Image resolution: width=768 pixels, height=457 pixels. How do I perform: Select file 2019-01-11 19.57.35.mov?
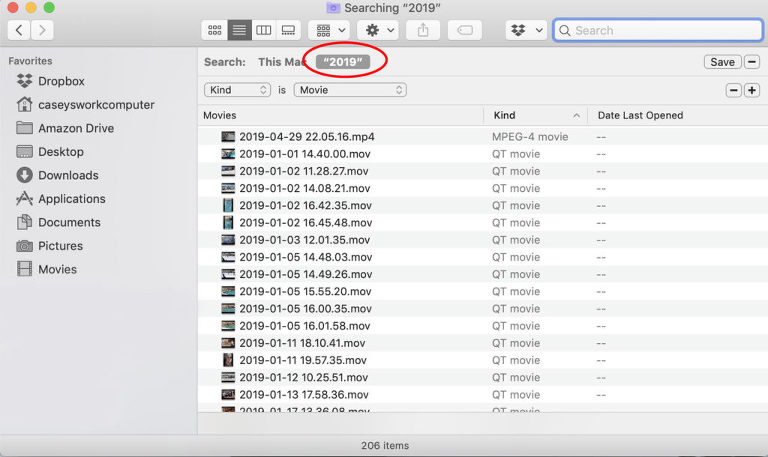[303, 360]
